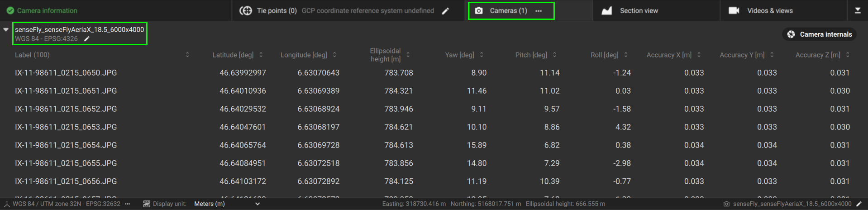Viewport: 868px width, 210px height.
Task: Collapse the senseFly AeriaX camera group
Action: point(6,30)
